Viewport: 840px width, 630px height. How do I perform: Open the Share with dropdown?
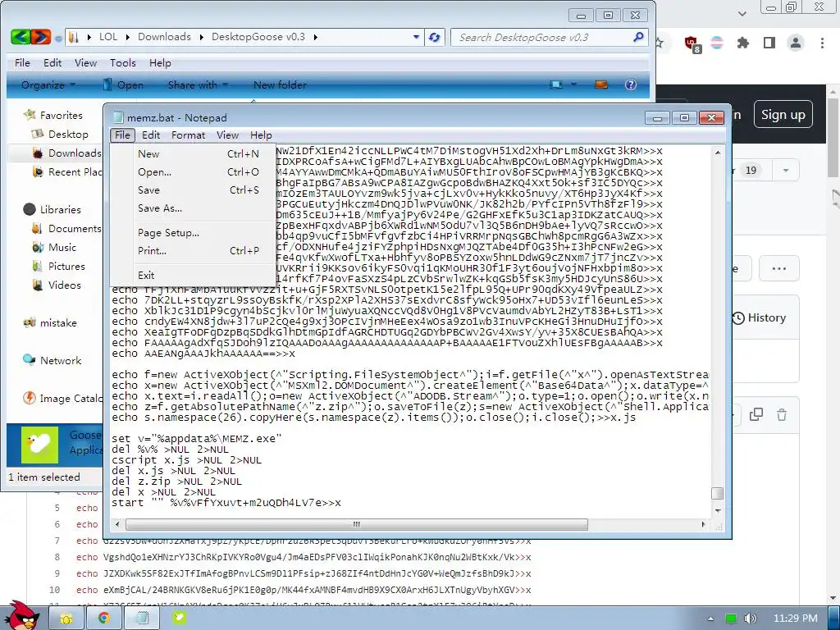point(199,84)
